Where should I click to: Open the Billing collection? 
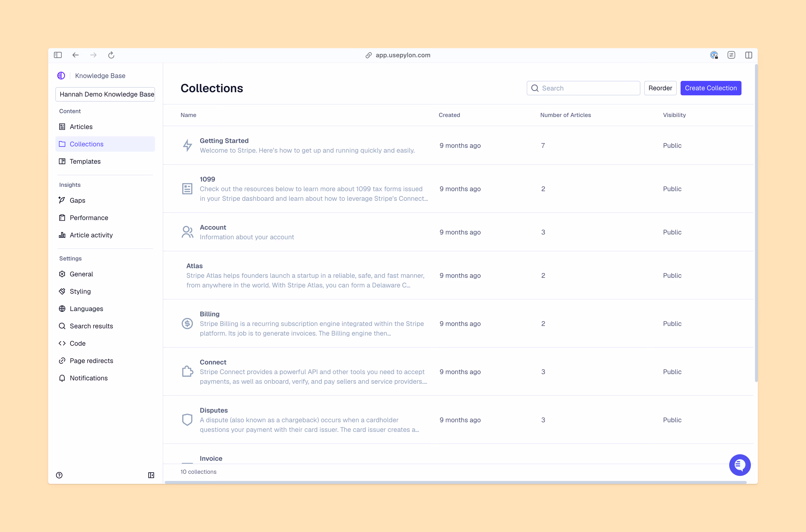458,323
